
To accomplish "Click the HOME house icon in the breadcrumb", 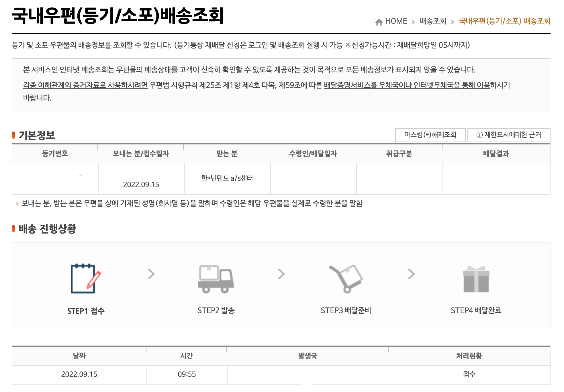I will pyautogui.click(x=379, y=22).
